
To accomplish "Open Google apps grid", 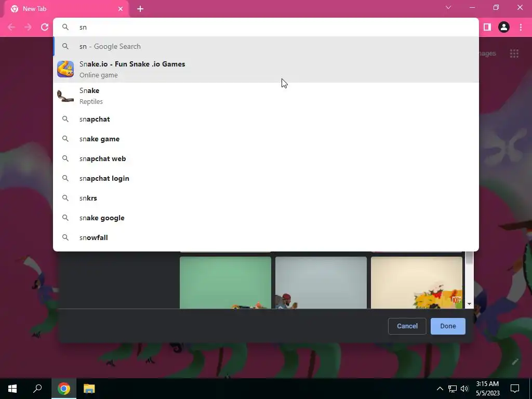I will click(x=514, y=54).
